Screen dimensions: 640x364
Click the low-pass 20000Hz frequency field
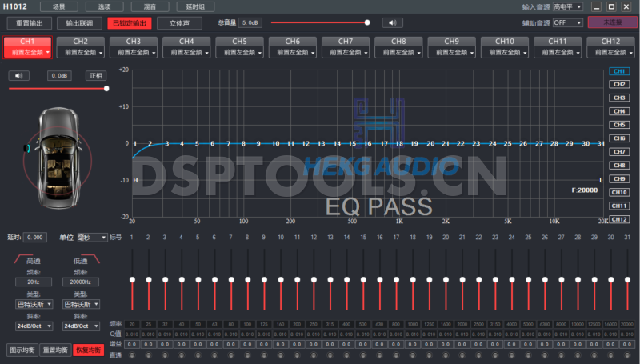point(81,282)
